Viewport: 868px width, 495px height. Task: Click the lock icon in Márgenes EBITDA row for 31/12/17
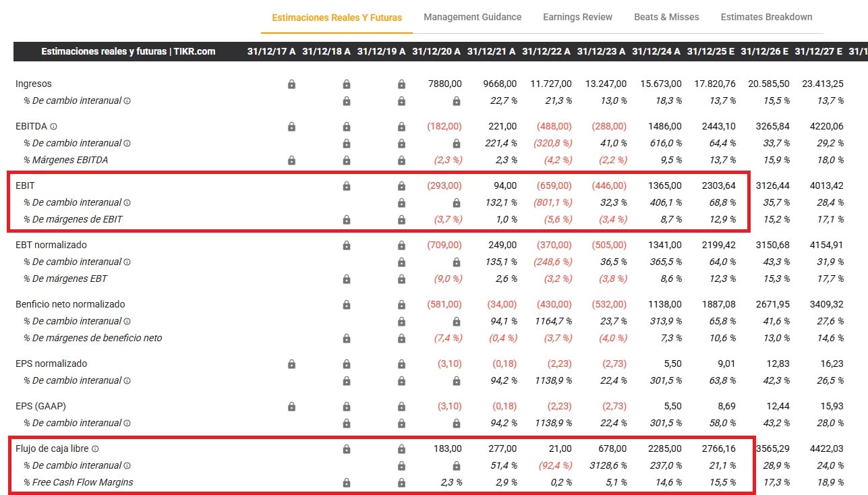point(291,161)
